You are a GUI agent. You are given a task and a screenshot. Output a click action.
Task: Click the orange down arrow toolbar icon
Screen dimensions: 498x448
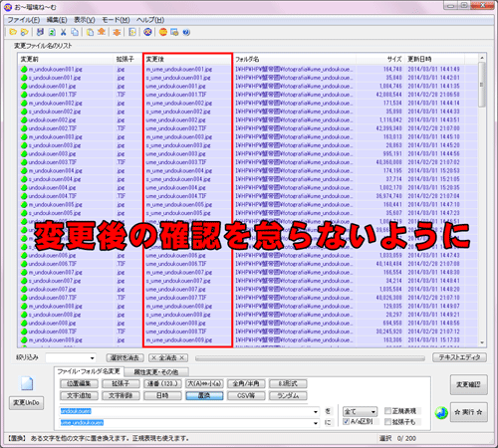pyautogui.click(x=117, y=32)
